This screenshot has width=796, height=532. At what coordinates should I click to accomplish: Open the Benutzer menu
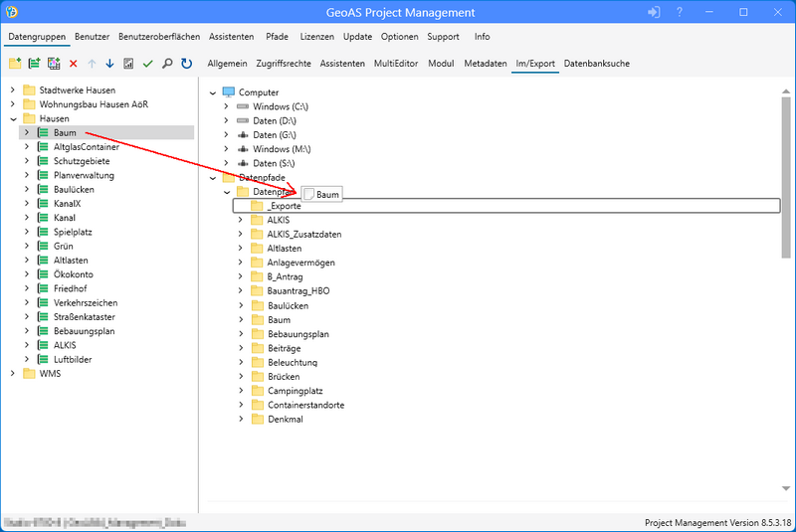coord(92,37)
